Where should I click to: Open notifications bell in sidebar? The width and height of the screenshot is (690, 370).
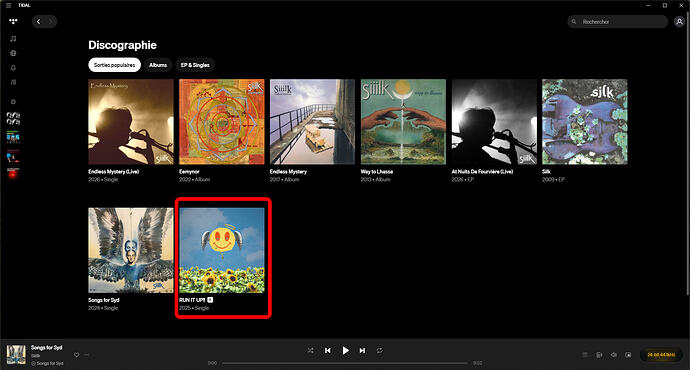point(13,68)
